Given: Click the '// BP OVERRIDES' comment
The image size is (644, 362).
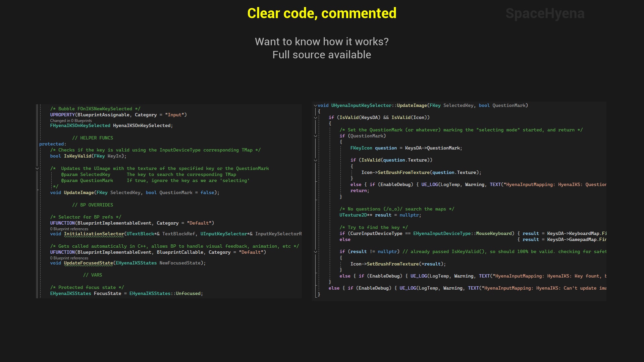Looking at the screenshot, I should 93,205.
